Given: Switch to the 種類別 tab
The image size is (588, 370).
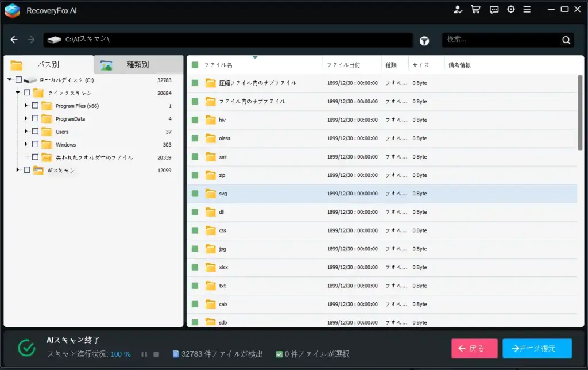Looking at the screenshot, I should (138, 64).
